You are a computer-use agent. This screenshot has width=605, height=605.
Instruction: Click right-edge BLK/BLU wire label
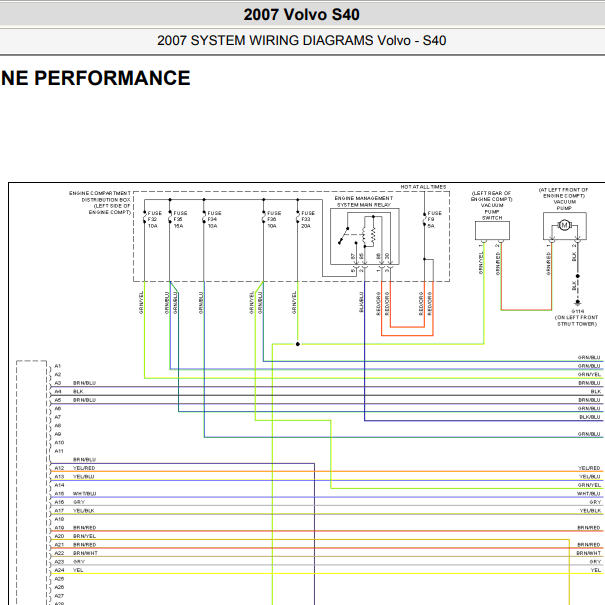coord(590,417)
